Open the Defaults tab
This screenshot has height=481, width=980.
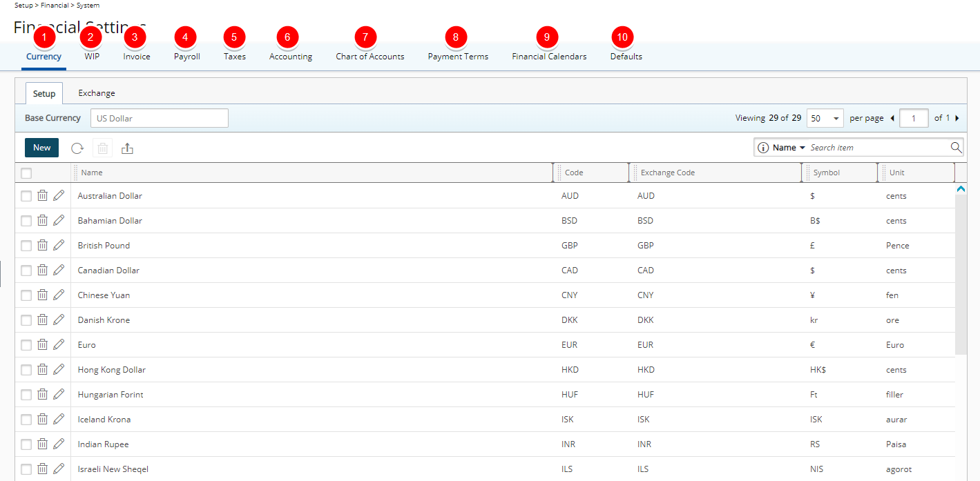pos(626,57)
